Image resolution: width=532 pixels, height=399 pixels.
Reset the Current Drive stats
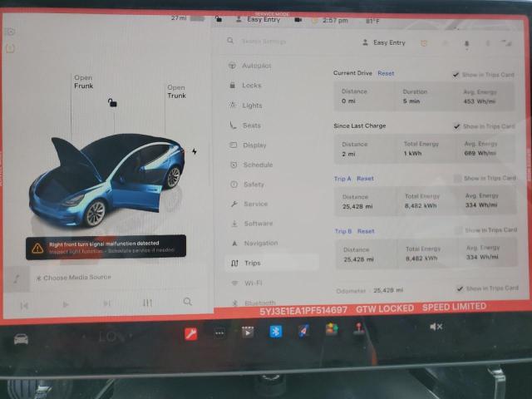386,73
